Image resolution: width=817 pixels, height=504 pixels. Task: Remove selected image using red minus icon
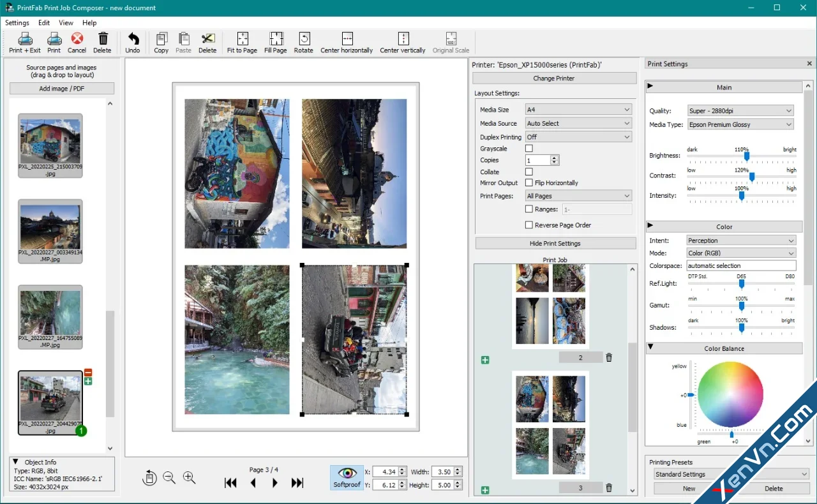(88, 373)
